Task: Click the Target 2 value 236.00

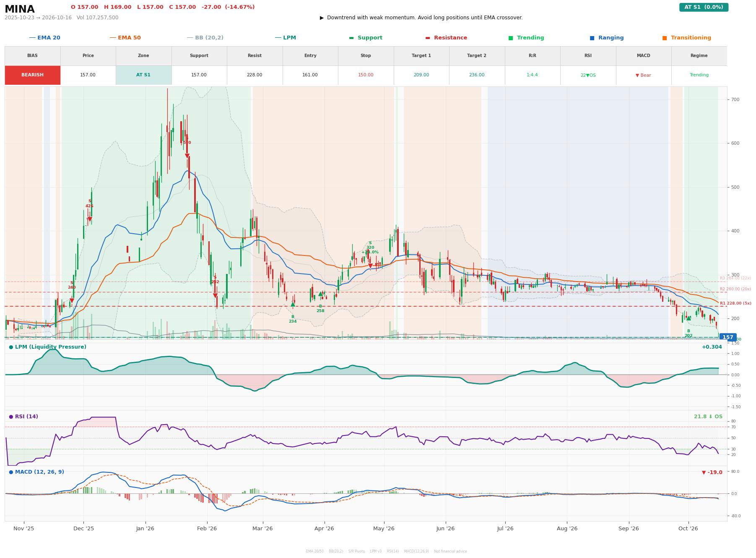Action: (477, 75)
